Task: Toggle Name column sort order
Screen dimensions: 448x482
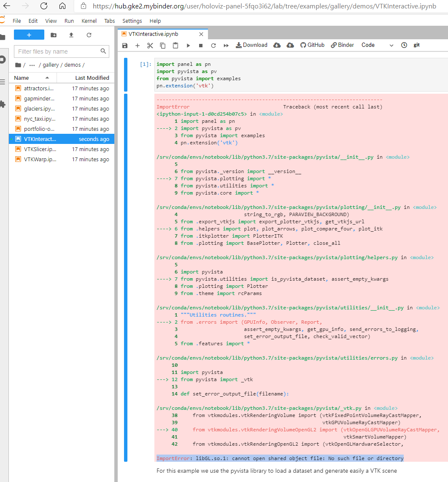Action: click(x=22, y=78)
